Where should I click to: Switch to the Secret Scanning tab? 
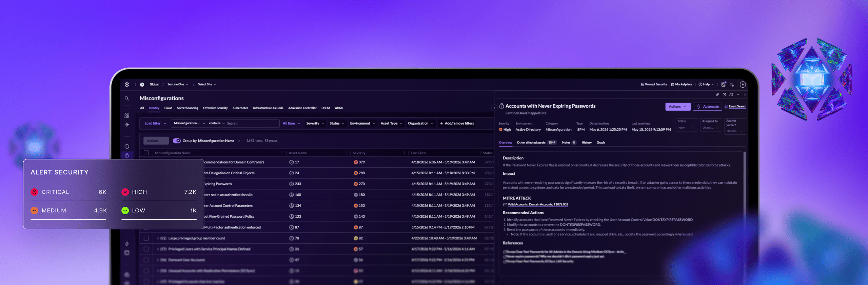(x=188, y=108)
